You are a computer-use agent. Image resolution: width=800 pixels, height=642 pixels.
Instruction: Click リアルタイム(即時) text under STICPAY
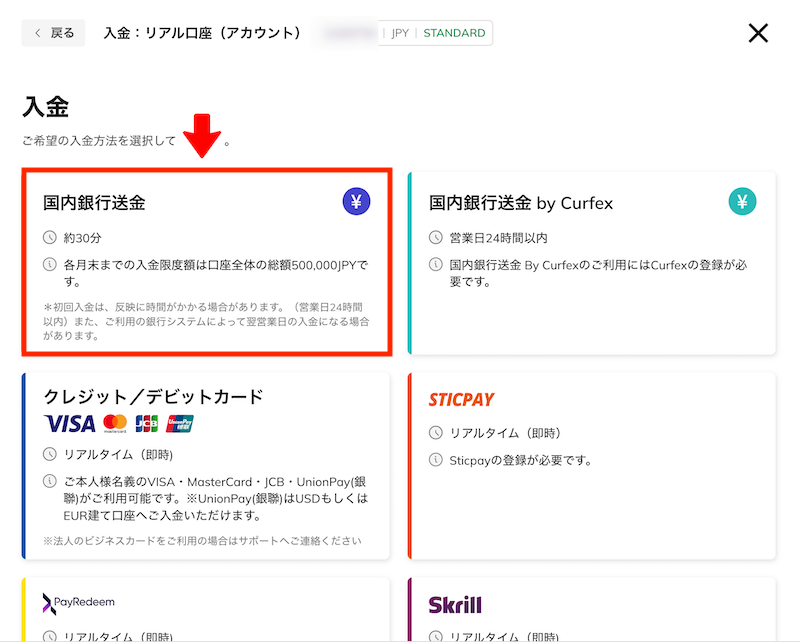pyautogui.click(x=505, y=433)
